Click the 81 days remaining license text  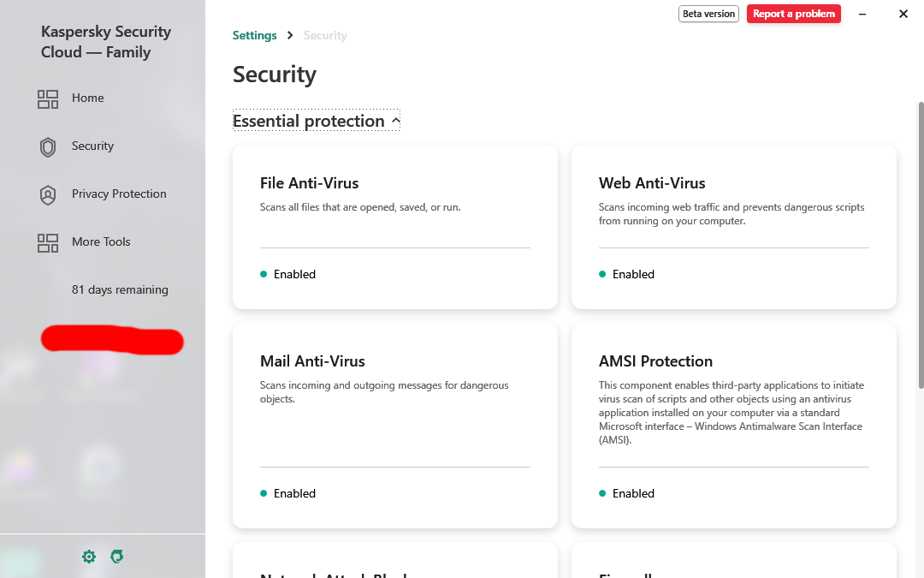click(x=120, y=290)
